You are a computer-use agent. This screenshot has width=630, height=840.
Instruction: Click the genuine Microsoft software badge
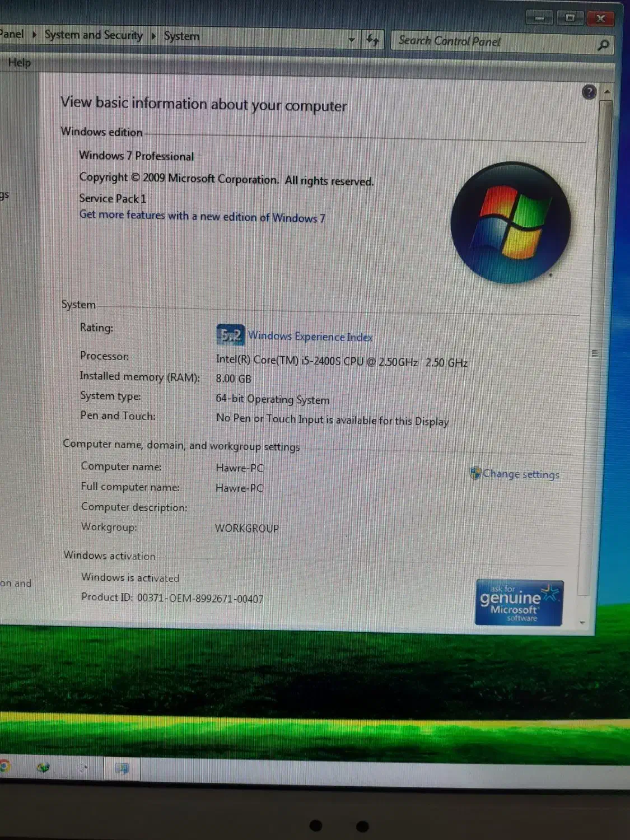coord(519,603)
